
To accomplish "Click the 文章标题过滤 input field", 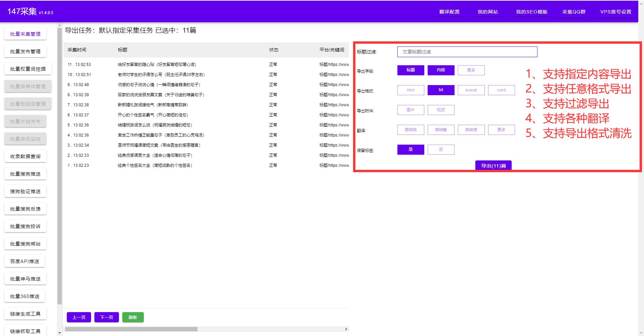I will (467, 52).
